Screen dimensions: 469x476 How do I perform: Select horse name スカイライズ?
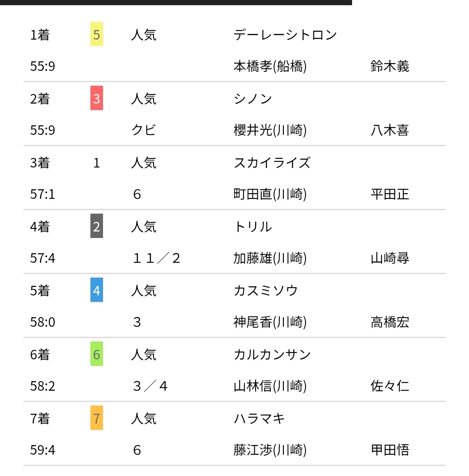point(272,163)
